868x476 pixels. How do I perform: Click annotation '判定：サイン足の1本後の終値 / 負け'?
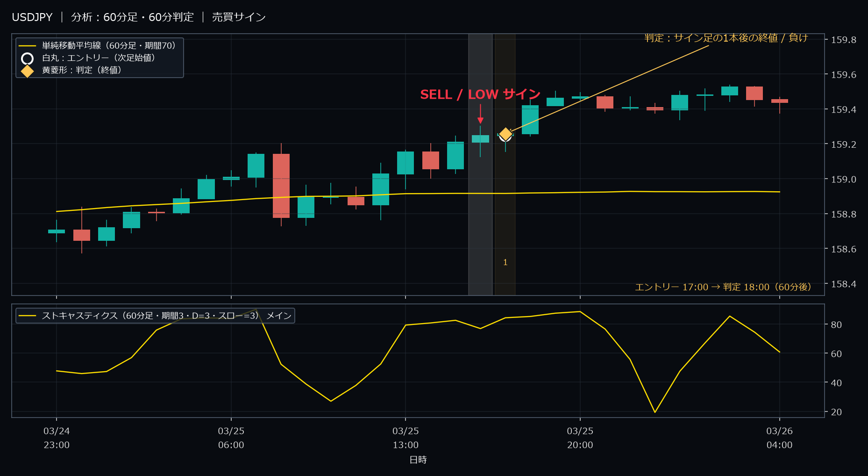point(726,38)
